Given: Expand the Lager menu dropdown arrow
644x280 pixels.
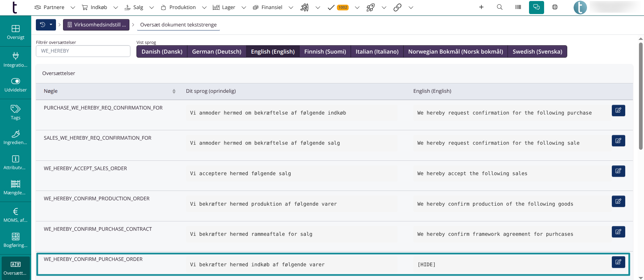Looking at the screenshot, I should tap(244, 7).
